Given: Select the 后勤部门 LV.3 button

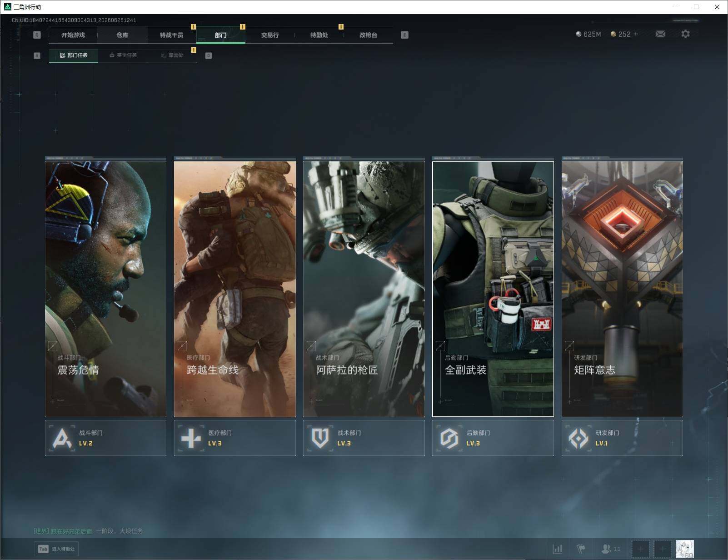Looking at the screenshot, I should pyautogui.click(x=493, y=438).
